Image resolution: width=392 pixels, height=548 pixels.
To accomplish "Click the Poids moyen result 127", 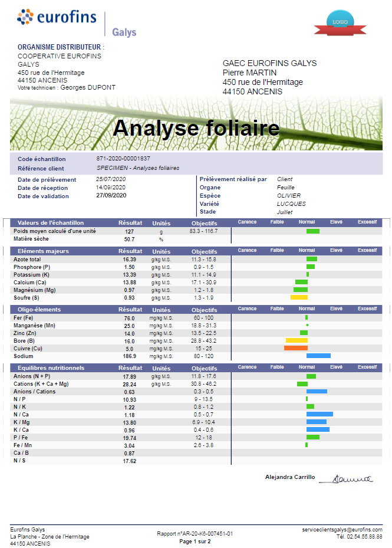I will click(x=129, y=231).
